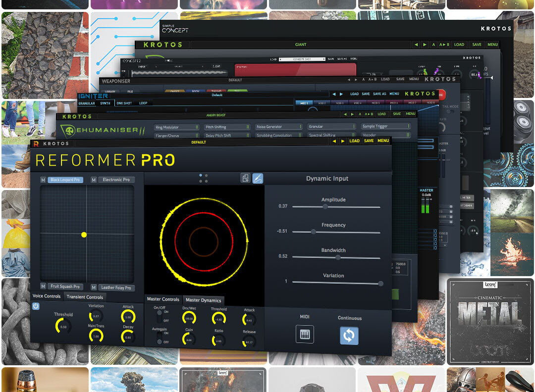Viewport: 535px width, 392px height.
Task: Select the SYNTH tab in Igniter
Action: [105, 103]
